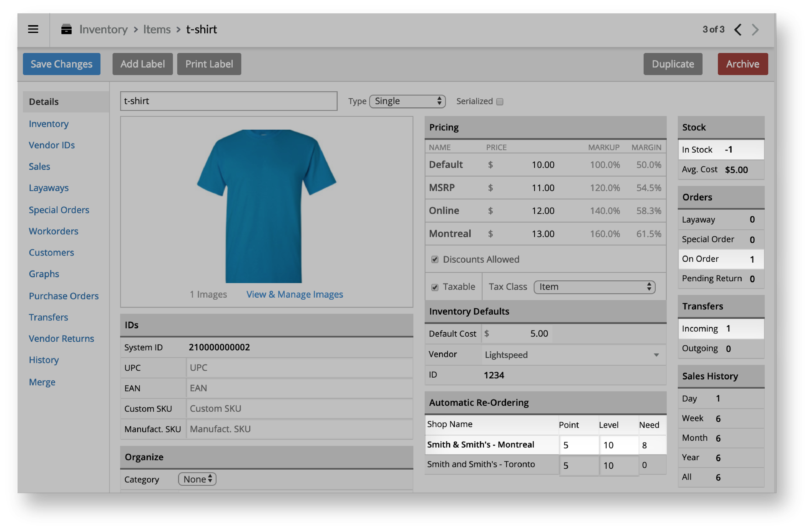Image resolution: width=811 pixels, height=532 pixels.
Task: Open the Workorders sidebar tab
Action: pyautogui.click(x=53, y=231)
